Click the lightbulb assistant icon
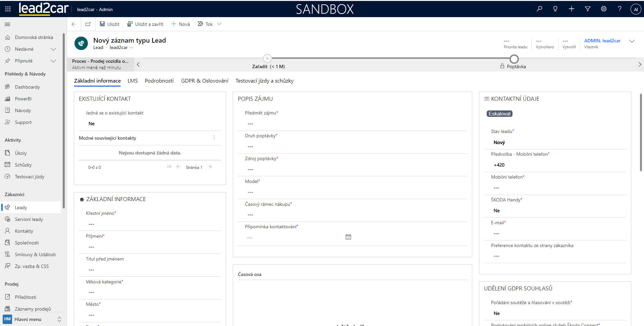The height and width of the screenshot is (326, 644). (x=555, y=9)
